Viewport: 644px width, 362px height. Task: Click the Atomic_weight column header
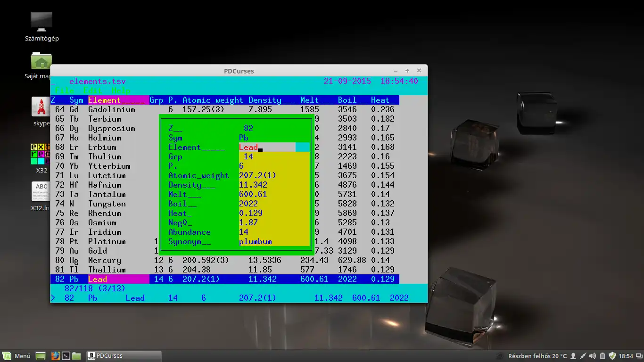[213, 100]
